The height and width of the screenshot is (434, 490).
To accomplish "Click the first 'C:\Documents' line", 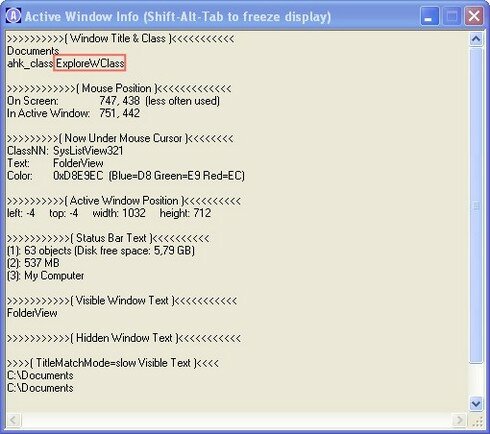I will (x=40, y=376).
